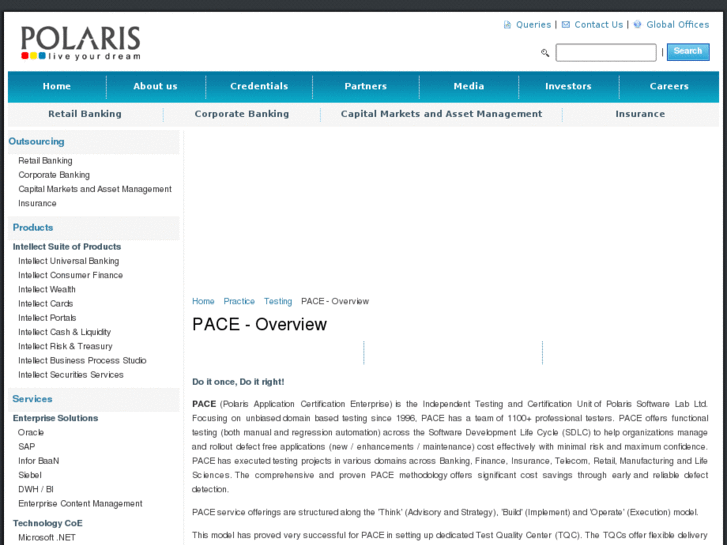
Task: Click the Global Offices globe icon
Action: [638, 24]
